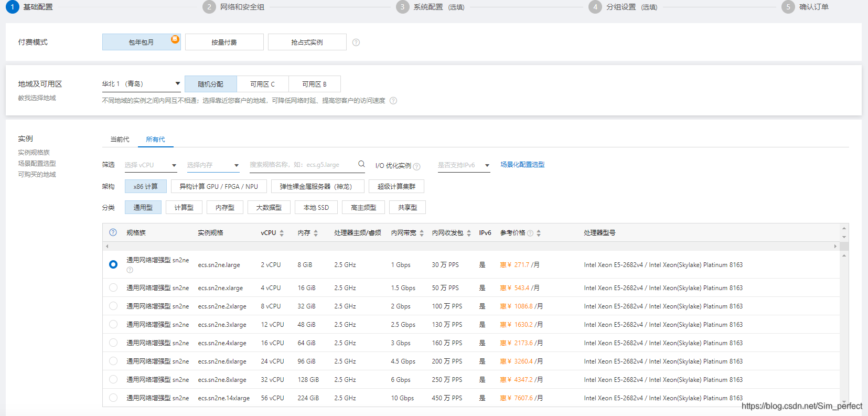Open 实例规格族 link
868x416 pixels.
click(34, 153)
